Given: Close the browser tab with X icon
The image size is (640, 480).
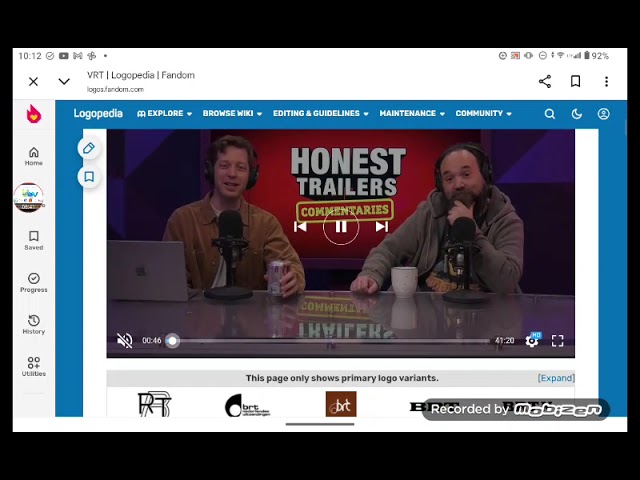Looking at the screenshot, I should click(x=33, y=82).
